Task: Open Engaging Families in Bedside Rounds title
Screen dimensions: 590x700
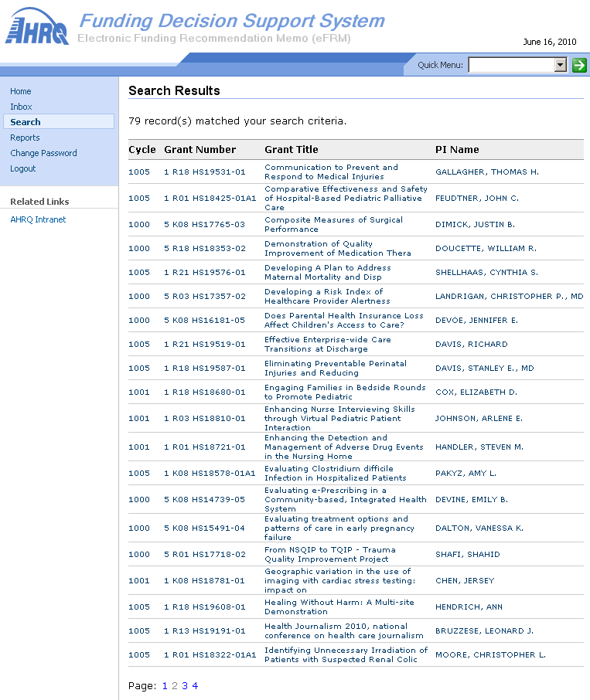Action: pos(345,392)
